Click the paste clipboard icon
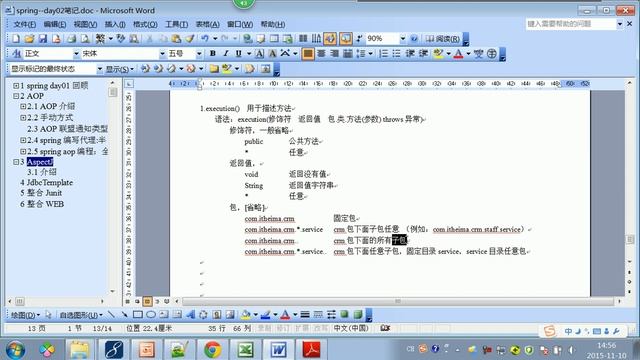Screen dimensions: 640x360 pyautogui.click(x=176, y=39)
